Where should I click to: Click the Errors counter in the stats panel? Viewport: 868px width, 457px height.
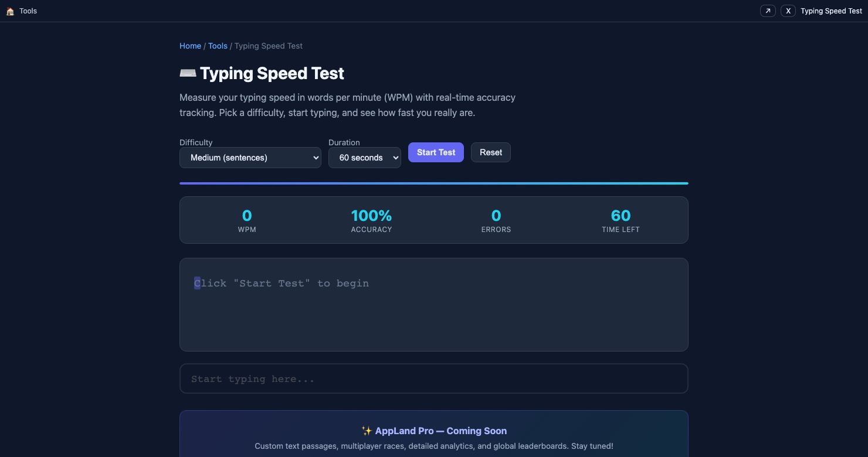496,220
